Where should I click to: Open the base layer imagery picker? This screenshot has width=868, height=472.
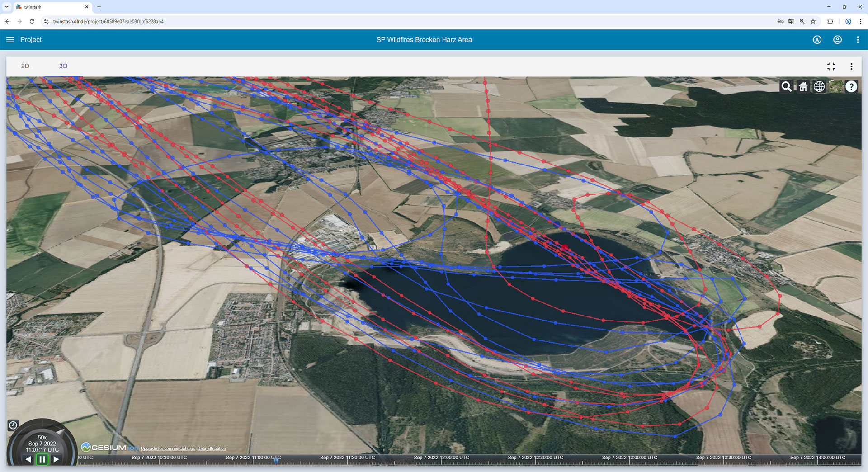(x=835, y=86)
